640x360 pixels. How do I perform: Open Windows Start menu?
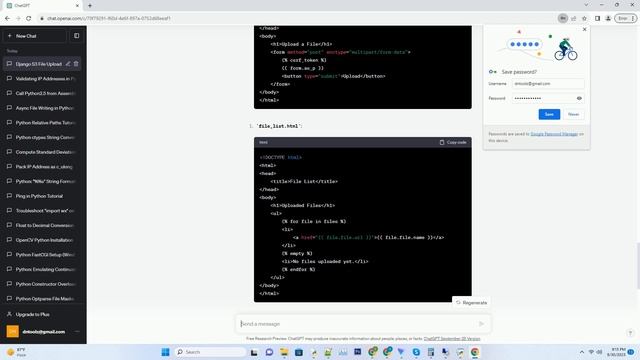(165, 352)
